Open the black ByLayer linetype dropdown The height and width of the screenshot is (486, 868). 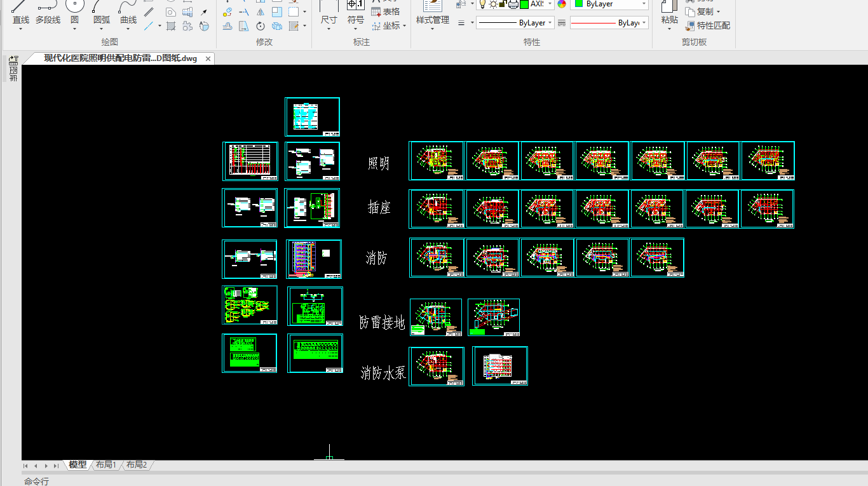[550, 23]
